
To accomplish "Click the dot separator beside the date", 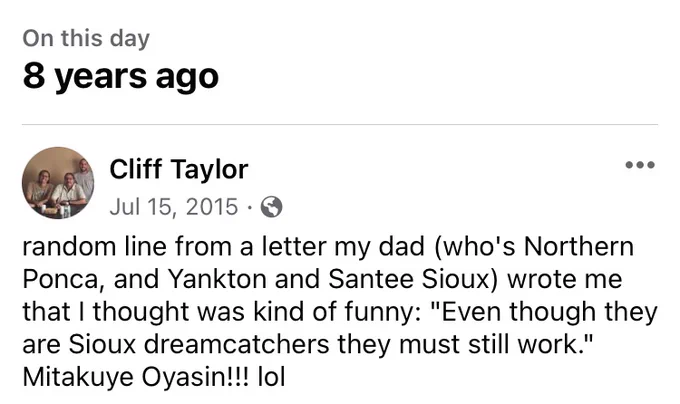I will 249,208.
